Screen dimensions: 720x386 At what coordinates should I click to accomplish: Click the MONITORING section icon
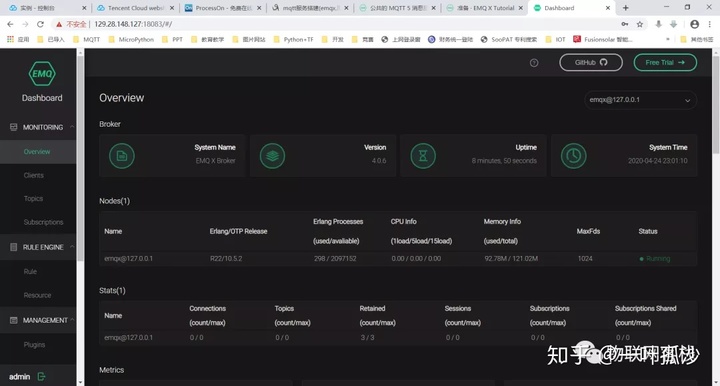[14, 127]
